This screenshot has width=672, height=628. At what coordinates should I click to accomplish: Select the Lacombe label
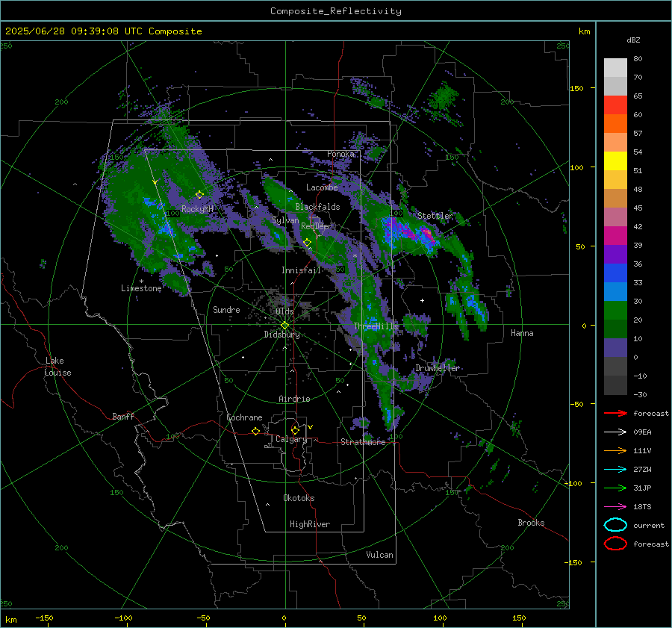(322, 187)
